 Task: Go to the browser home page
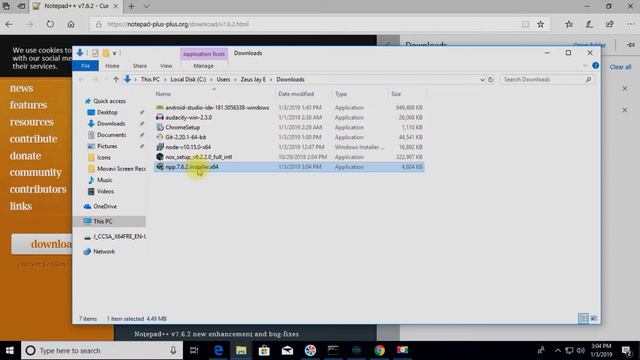pos(71,24)
